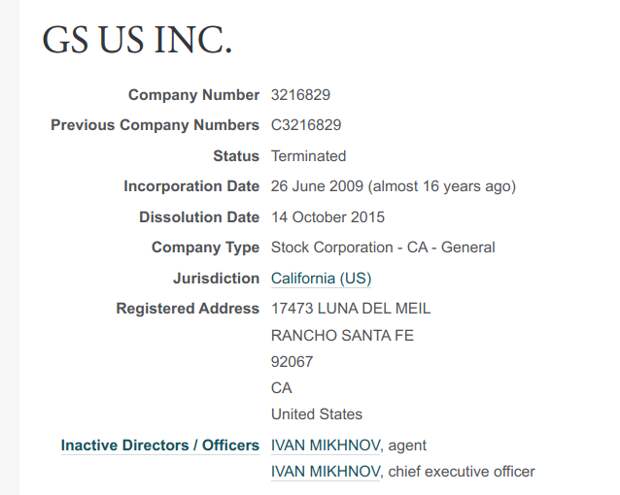620x495 pixels.
Task: Click the GS US INC. page heading
Action: 137,40
